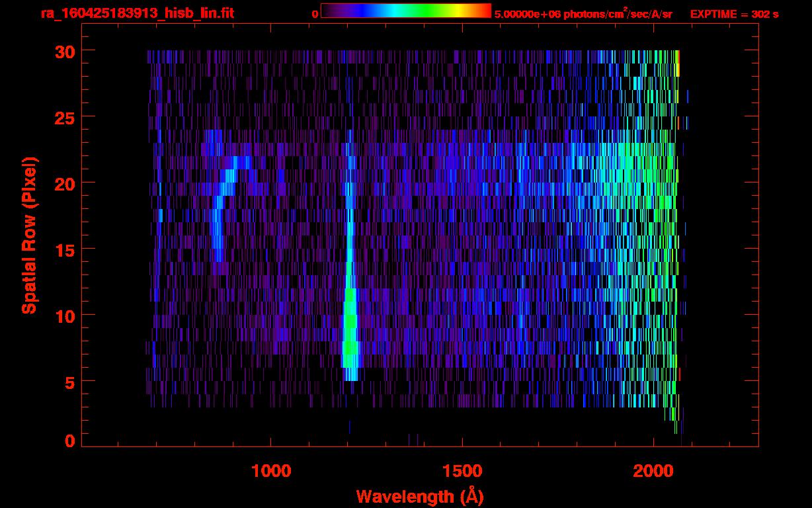The width and height of the screenshot is (812, 508).
Task: Click the 2000 wavelength tick label
Action: tap(653, 470)
